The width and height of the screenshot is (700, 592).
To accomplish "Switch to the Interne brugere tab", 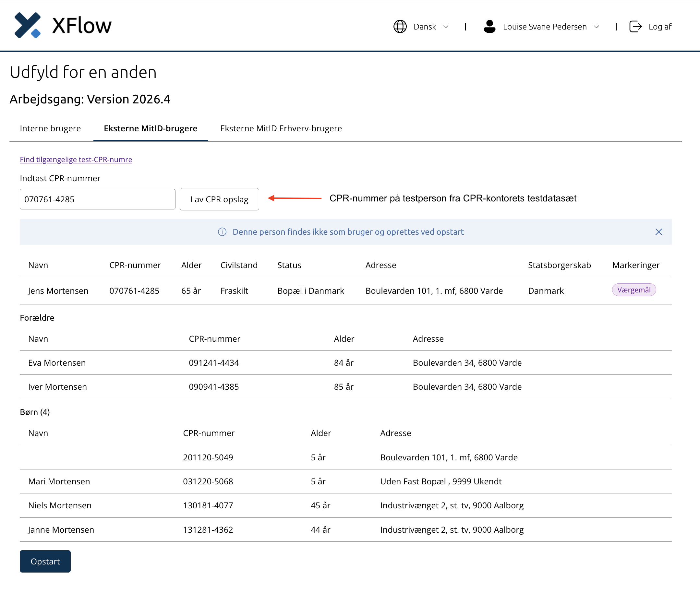I will point(50,128).
